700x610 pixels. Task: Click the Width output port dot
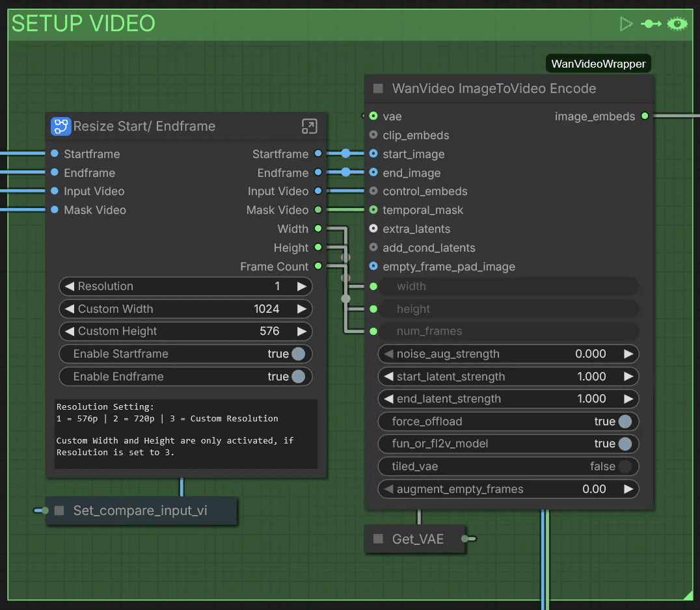point(318,228)
